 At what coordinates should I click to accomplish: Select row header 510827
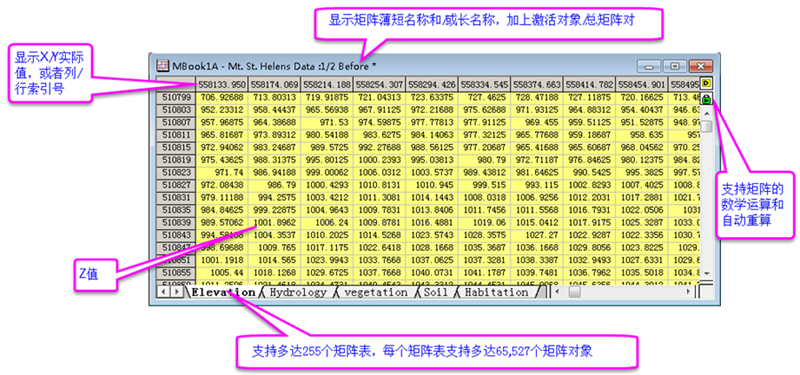176,185
